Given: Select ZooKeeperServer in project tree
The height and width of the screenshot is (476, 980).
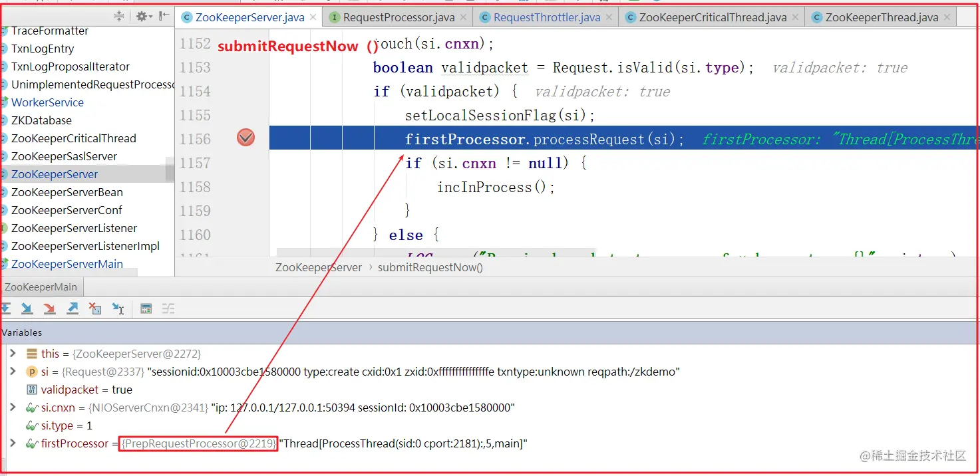Looking at the screenshot, I should tap(55, 174).
